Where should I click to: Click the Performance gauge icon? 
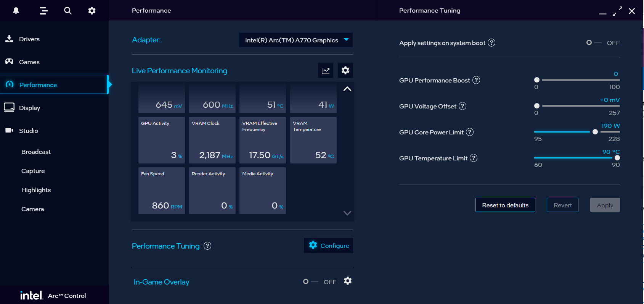point(10,84)
